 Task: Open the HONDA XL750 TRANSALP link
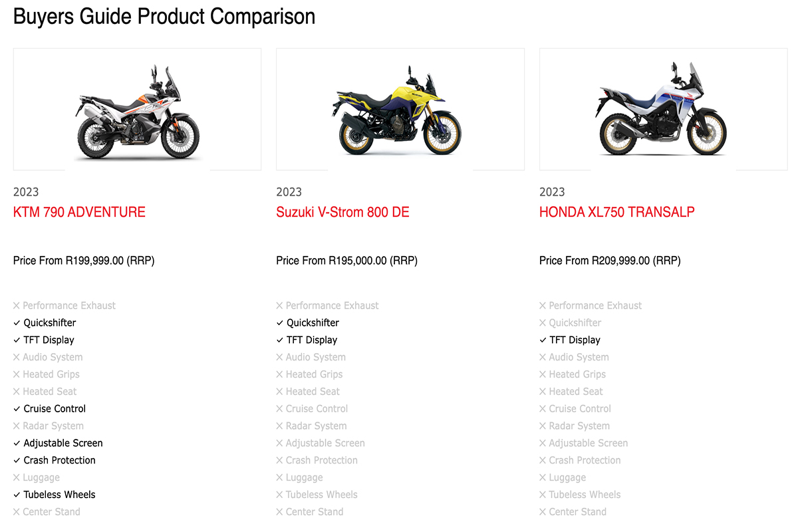617,212
